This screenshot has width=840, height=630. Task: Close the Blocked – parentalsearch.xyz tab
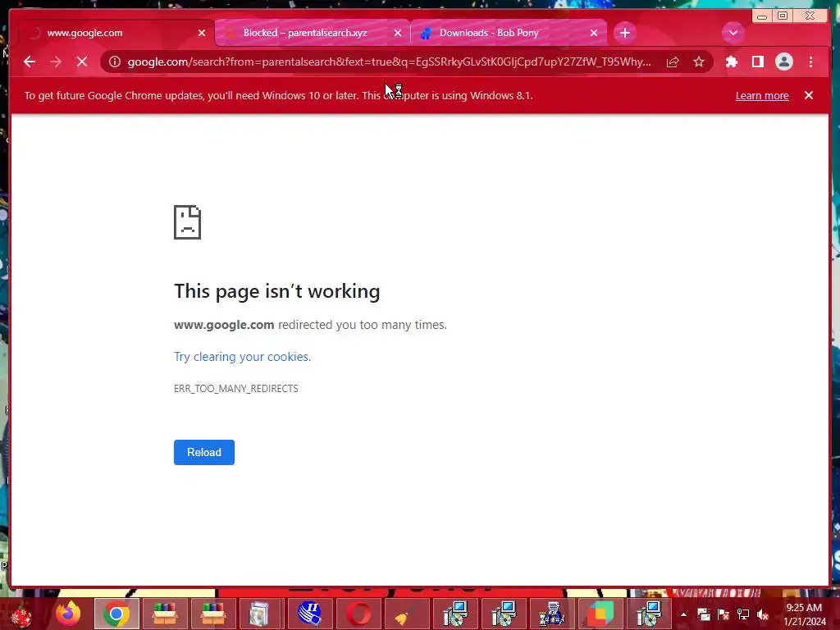(x=398, y=33)
